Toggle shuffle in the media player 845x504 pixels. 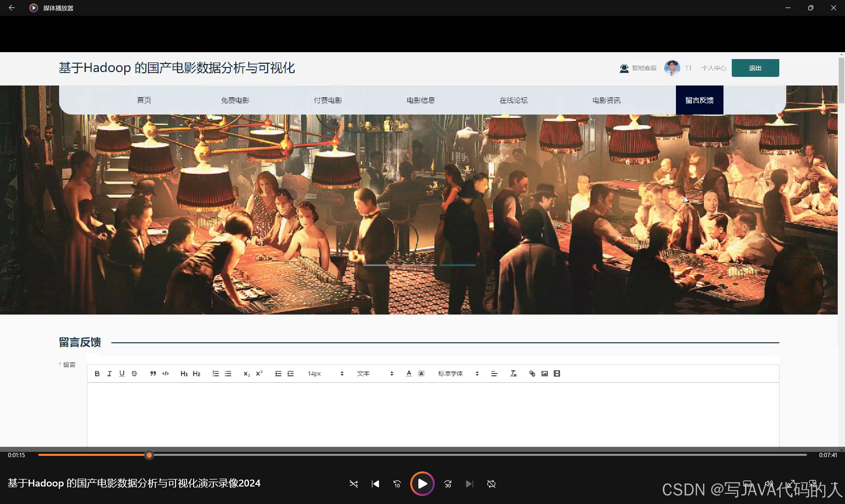pyautogui.click(x=353, y=484)
